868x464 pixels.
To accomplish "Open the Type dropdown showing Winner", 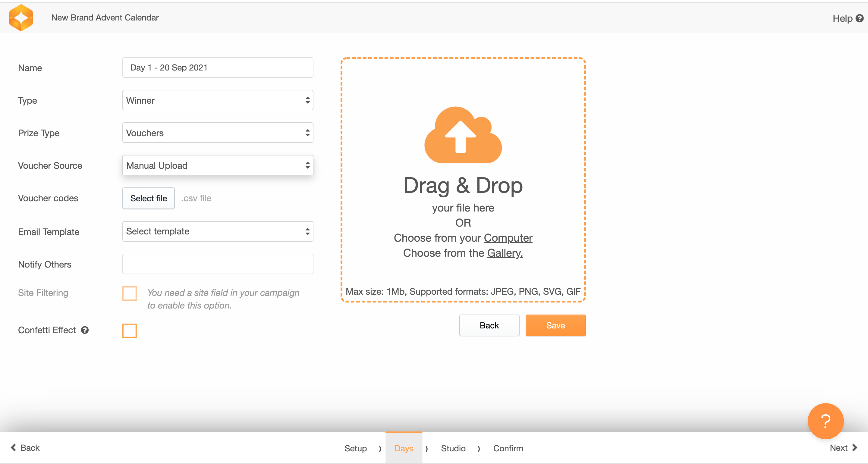I will (x=217, y=100).
